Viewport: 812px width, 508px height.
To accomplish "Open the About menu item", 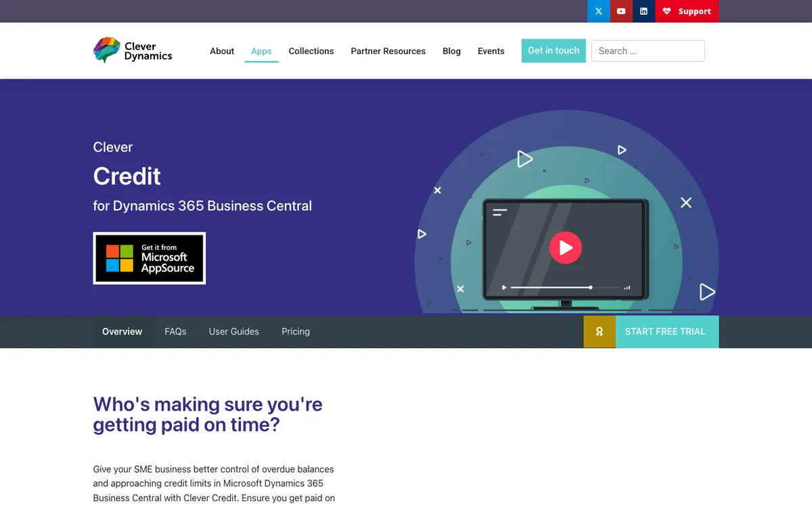I will pos(222,51).
